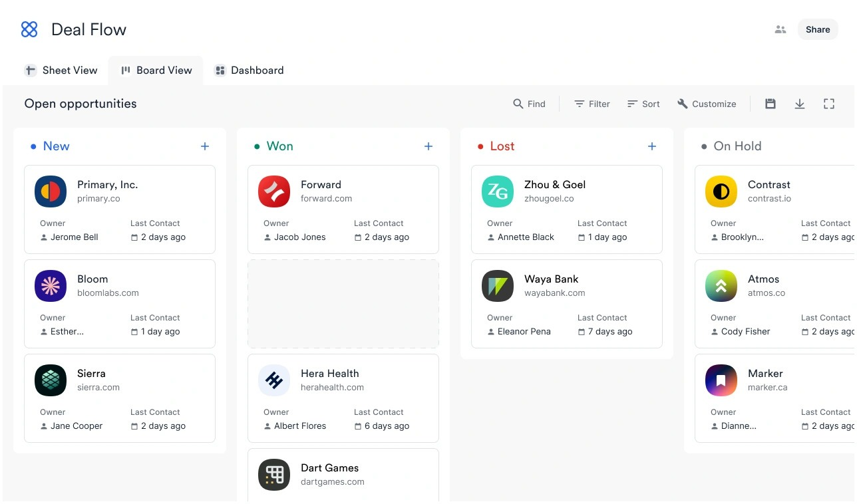Add a deal to the Won column
This screenshot has width=857, height=504.
(428, 146)
